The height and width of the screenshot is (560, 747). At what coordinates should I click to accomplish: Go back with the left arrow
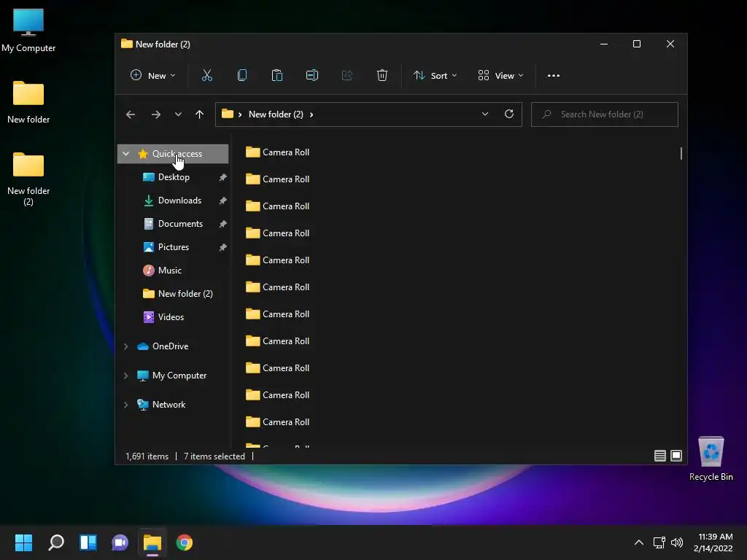131,114
